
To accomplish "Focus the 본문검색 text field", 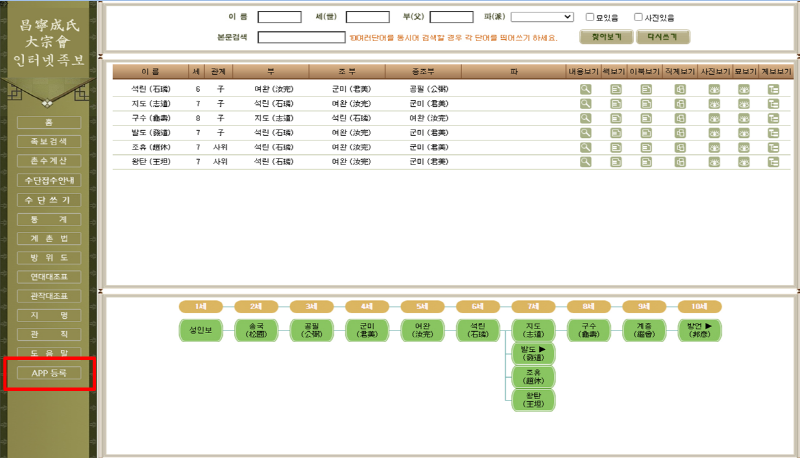I will coord(301,38).
